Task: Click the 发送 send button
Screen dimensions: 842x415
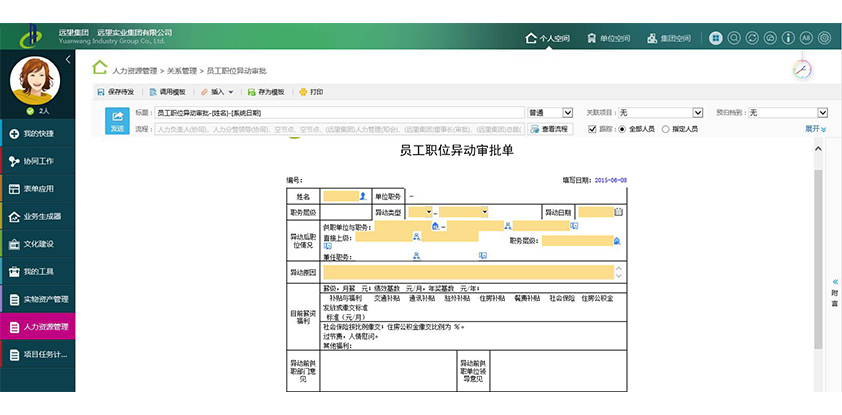Action: (x=117, y=121)
